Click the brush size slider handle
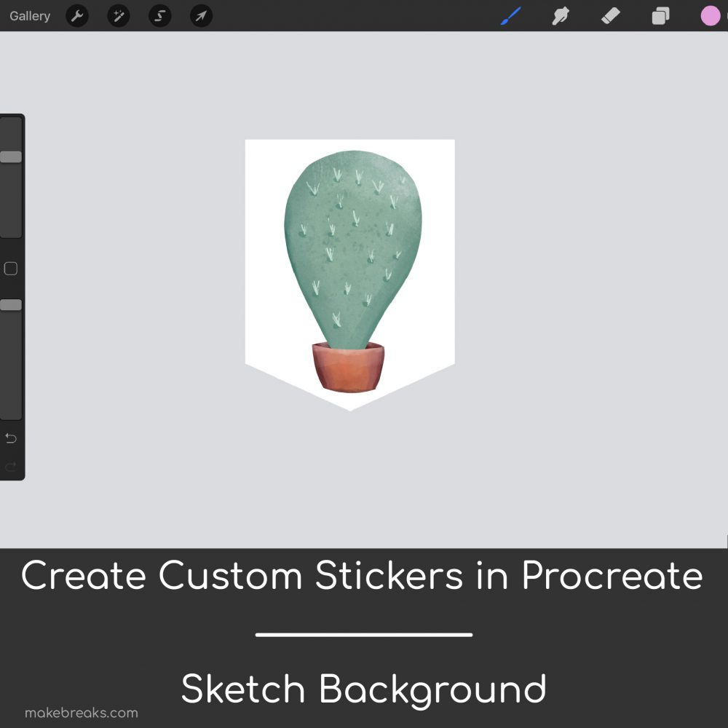Image resolution: width=728 pixels, height=728 pixels. click(x=11, y=157)
